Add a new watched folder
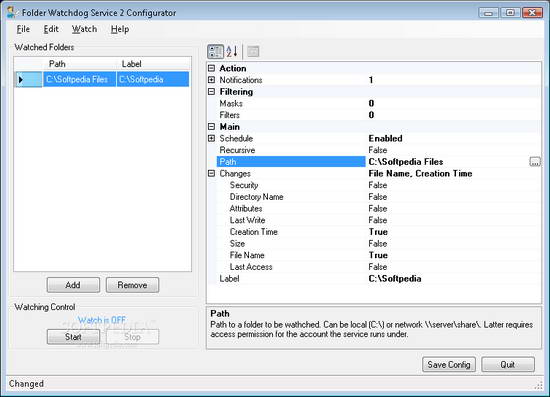Image resolution: width=550 pixels, height=397 pixels. (73, 285)
